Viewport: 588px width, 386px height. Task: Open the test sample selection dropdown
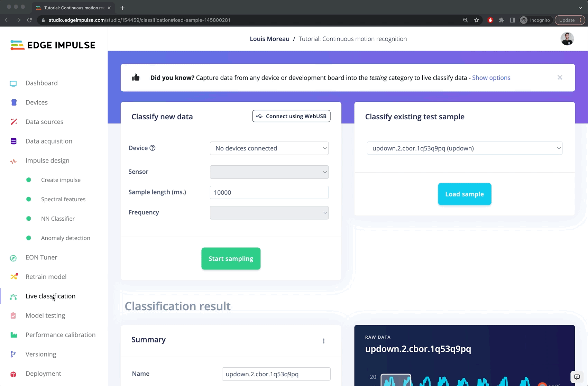465,148
